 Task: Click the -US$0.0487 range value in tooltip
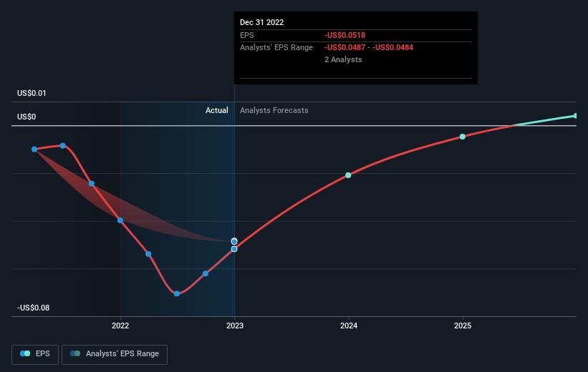345,48
